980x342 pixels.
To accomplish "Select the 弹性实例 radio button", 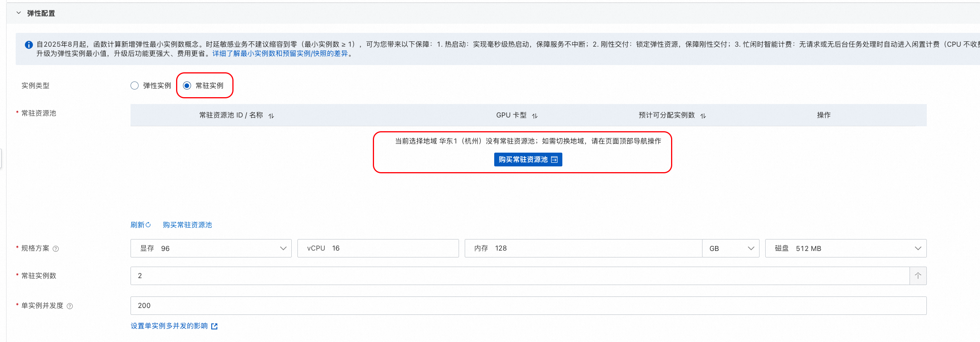I will 134,86.
